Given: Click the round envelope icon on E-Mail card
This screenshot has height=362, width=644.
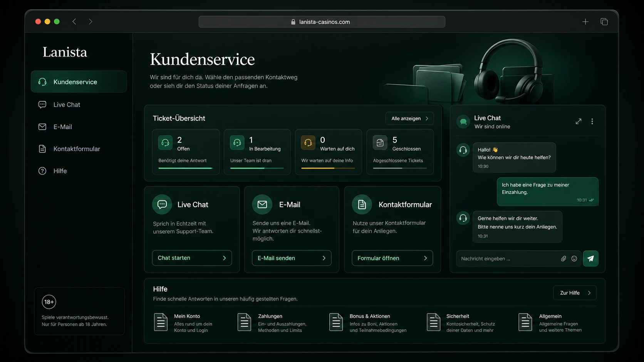Looking at the screenshot, I should [x=262, y=204].
